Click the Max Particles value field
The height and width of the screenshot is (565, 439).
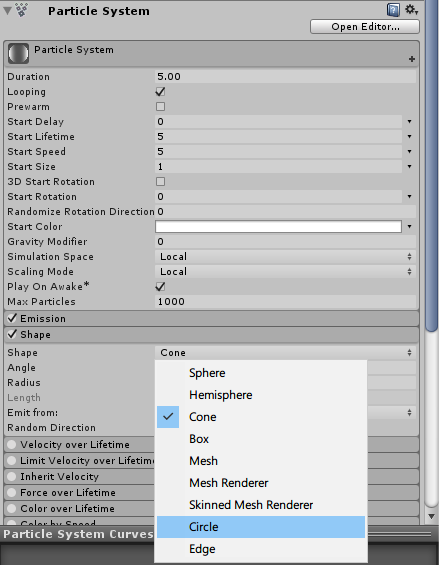[x=285, y=302]
